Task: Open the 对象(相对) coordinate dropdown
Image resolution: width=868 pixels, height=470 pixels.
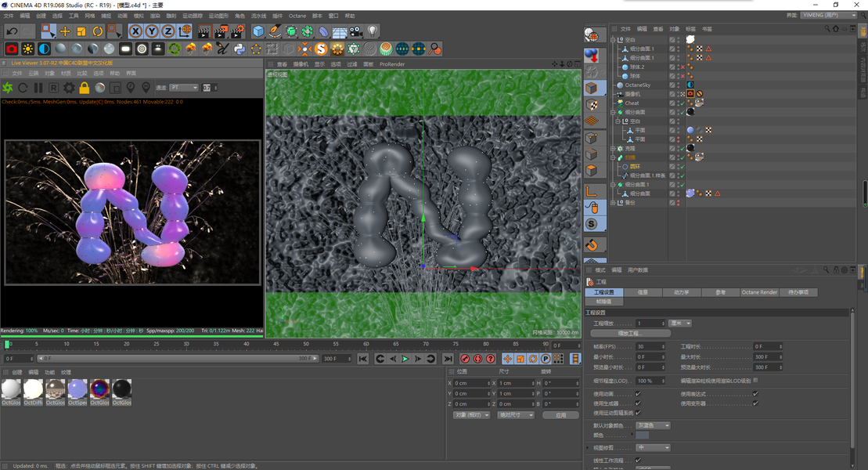Action: 471,415
